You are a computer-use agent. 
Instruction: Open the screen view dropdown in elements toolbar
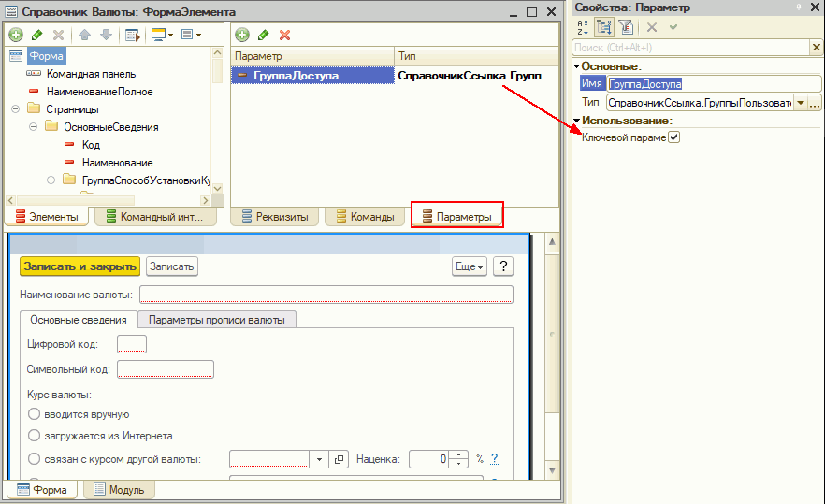(163, 35)
